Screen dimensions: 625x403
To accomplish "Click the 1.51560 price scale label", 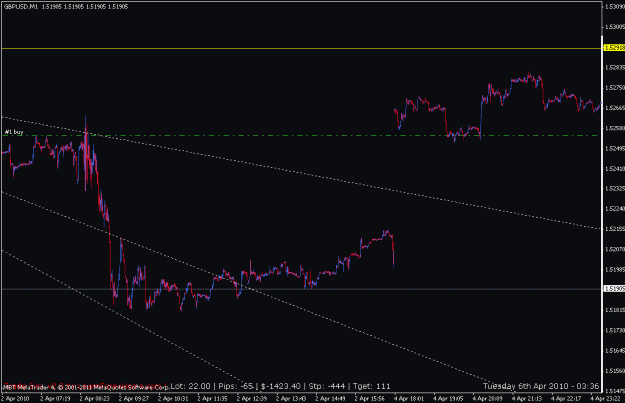I will click(615, 370).
